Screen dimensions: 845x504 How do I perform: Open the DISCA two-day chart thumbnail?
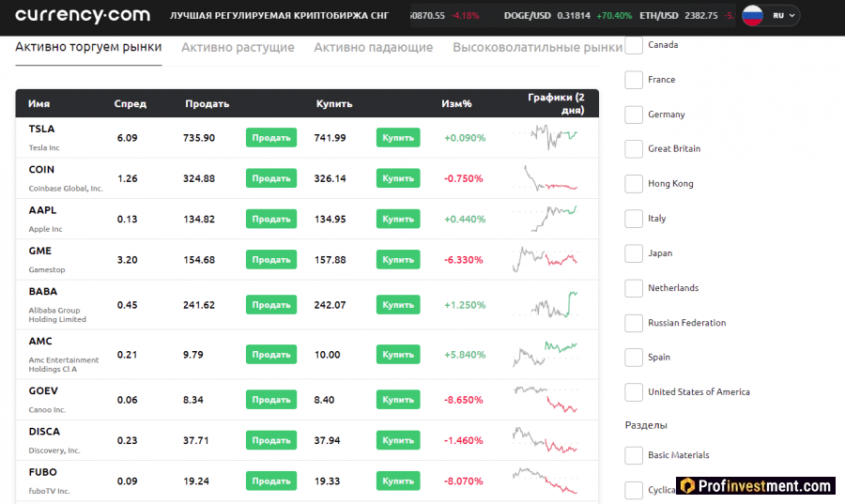pyautogui.click(x=545, y=440)
